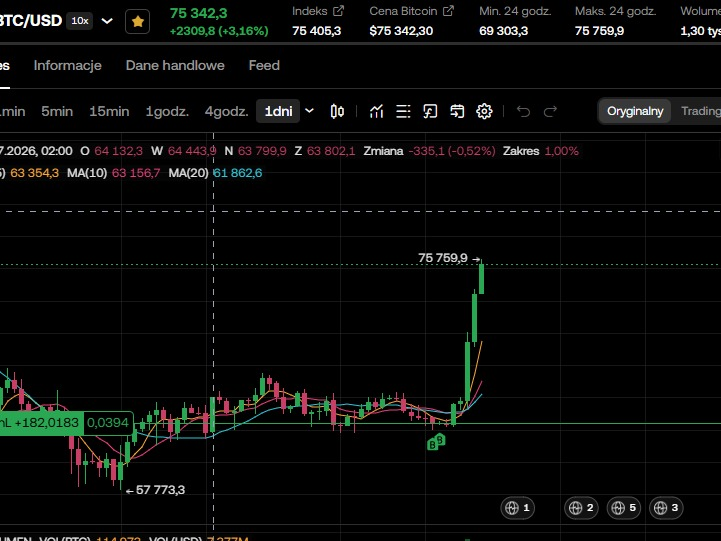This screenshot has height=541, width=721.
Task: Open chart settings gear
Action: [484, 111]
